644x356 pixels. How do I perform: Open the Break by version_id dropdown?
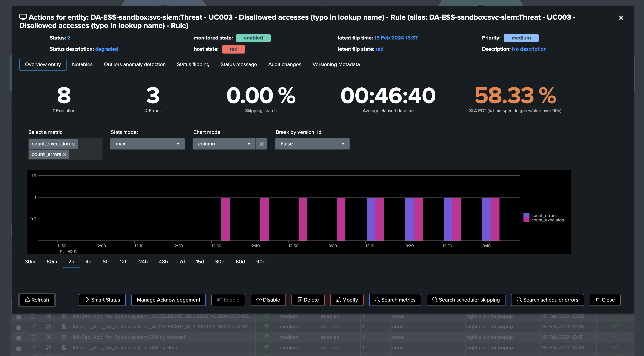click(312, 144)
